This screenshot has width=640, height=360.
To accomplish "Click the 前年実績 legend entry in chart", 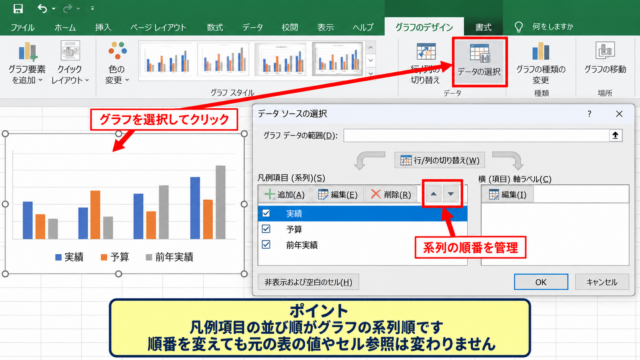I will [x=169, y=257].
